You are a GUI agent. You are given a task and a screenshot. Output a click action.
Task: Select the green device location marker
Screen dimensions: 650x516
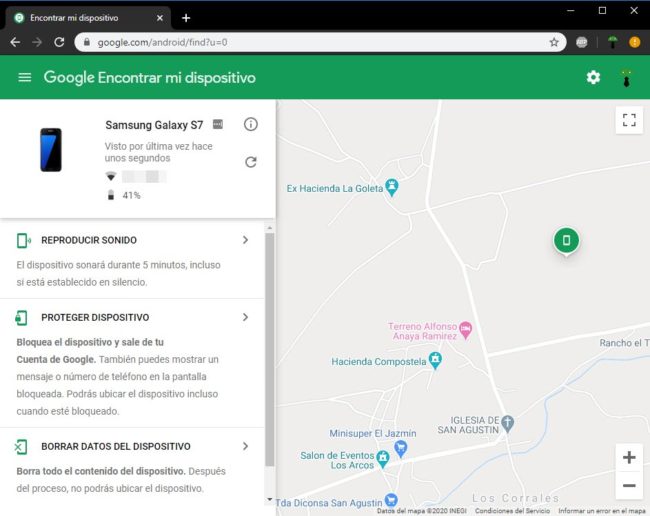tap(566, 240)
